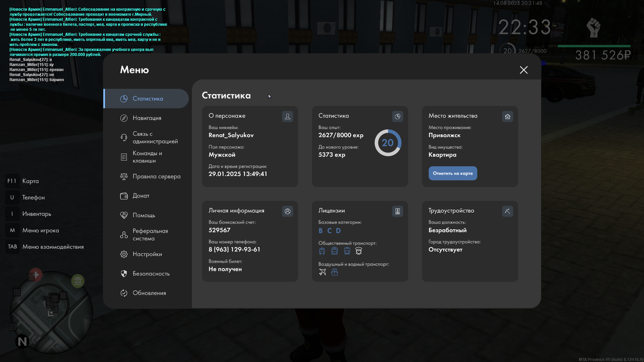This screenshot has height=362, width=644.
Task: Click the wallet icon beside Донат
Action: [124, 196]
